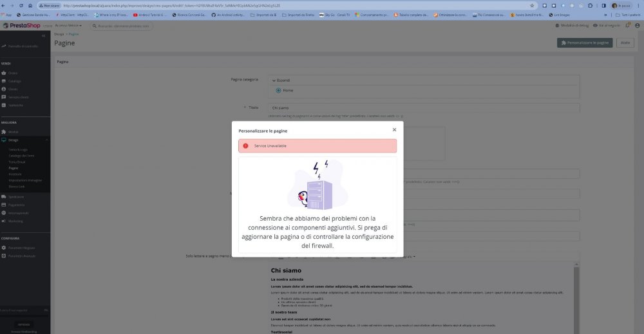644x334 pixels.
Task: Click the Pagamento card icon
Action: [x=4, y=205]
